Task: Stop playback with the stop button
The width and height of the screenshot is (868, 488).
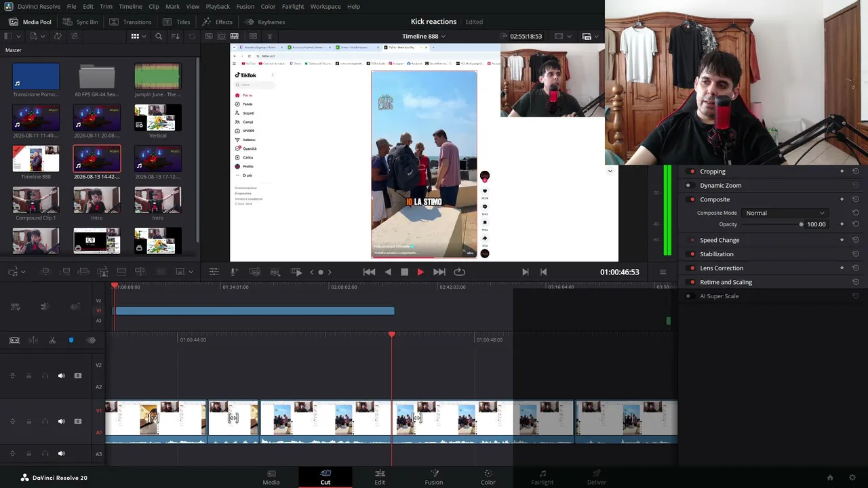Action: pyautogui.click(x=404, y=272)
